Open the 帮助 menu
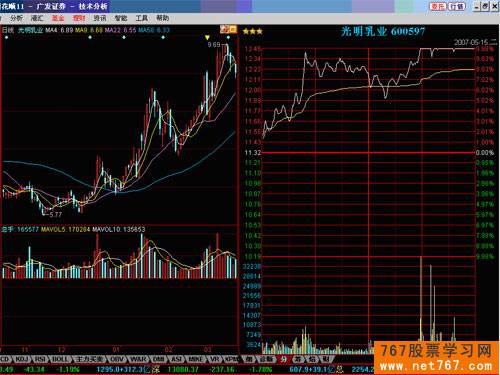The width and height of the screenshot is (500, 375). (x=163, y=18)
